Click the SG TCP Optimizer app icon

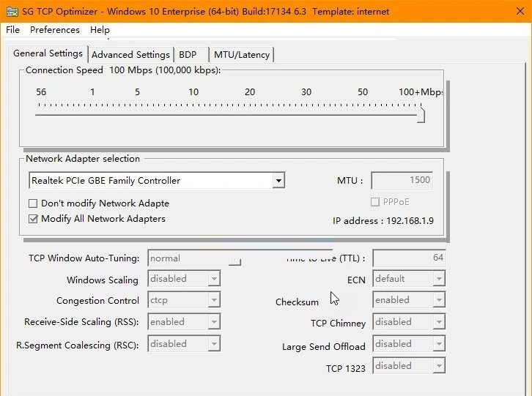pos(12,12)
